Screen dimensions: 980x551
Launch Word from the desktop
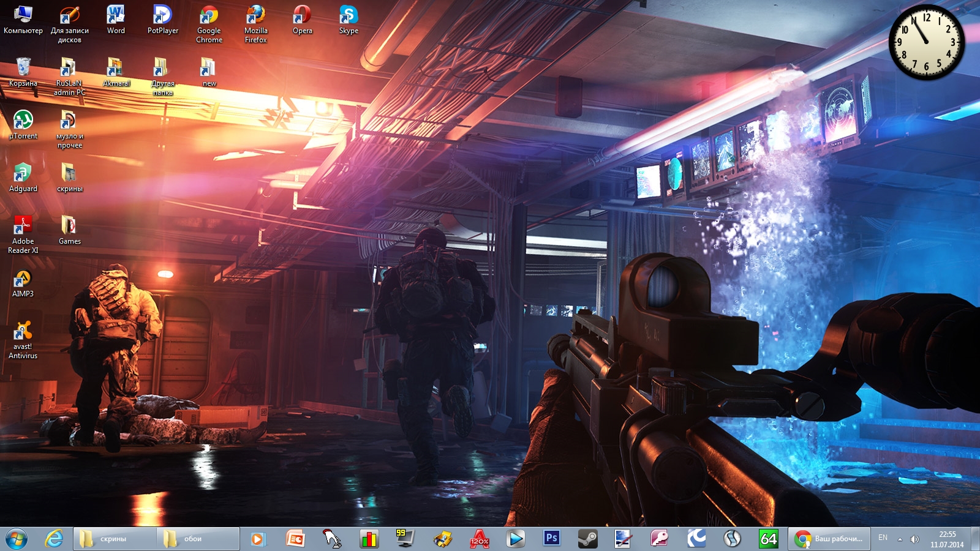click(116, 20)
